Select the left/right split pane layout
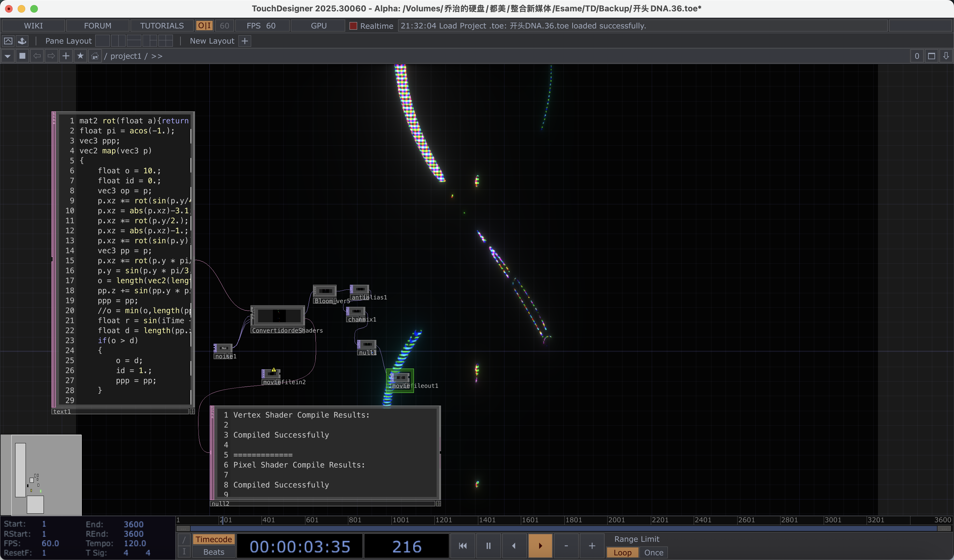Image resolution: width=954 pixels, height=560 pixels. click(118, 41)
